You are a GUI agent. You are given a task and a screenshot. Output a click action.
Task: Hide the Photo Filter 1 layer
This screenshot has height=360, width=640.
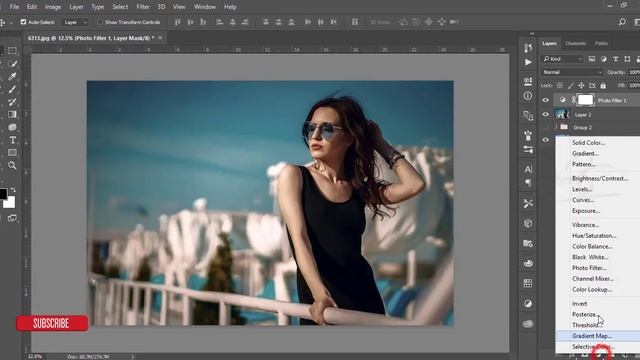tap(546, 100)
